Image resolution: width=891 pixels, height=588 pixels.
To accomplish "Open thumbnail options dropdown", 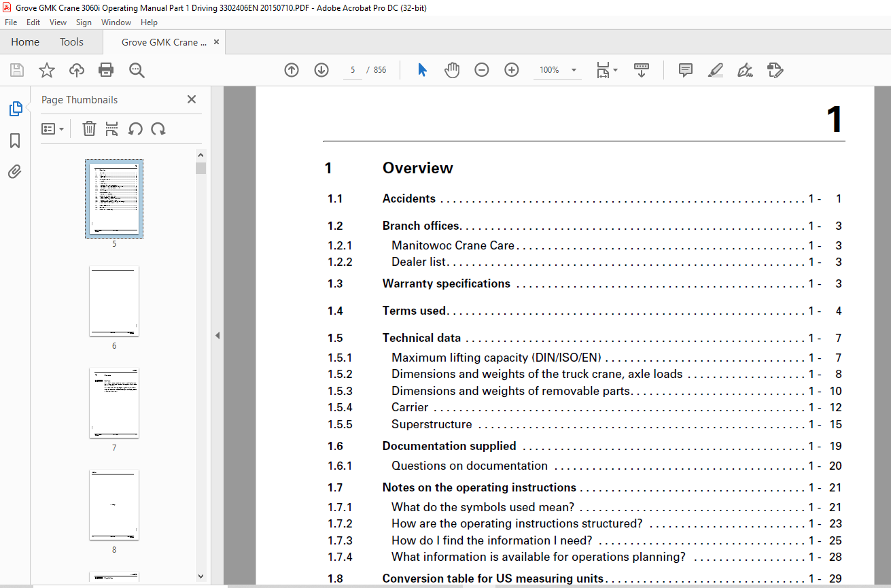I will (53, 128).
